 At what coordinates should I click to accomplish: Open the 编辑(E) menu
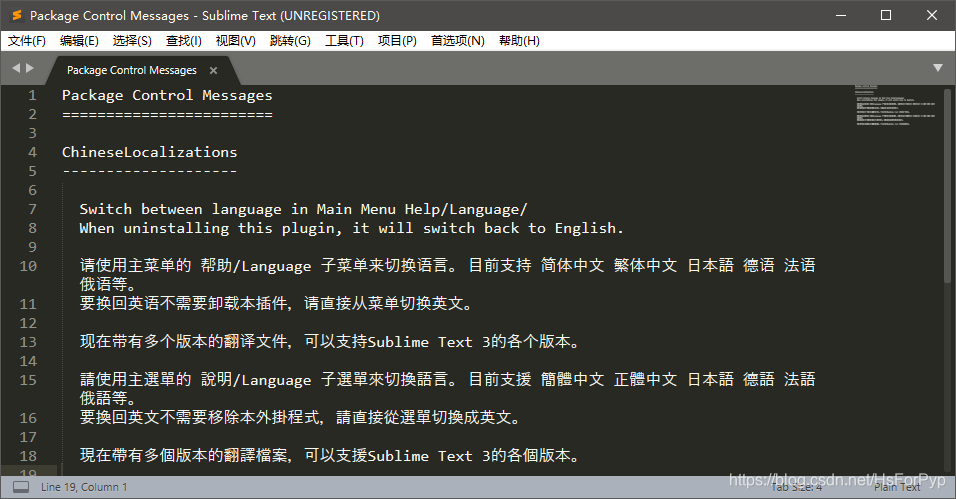[x=79, y=41]
